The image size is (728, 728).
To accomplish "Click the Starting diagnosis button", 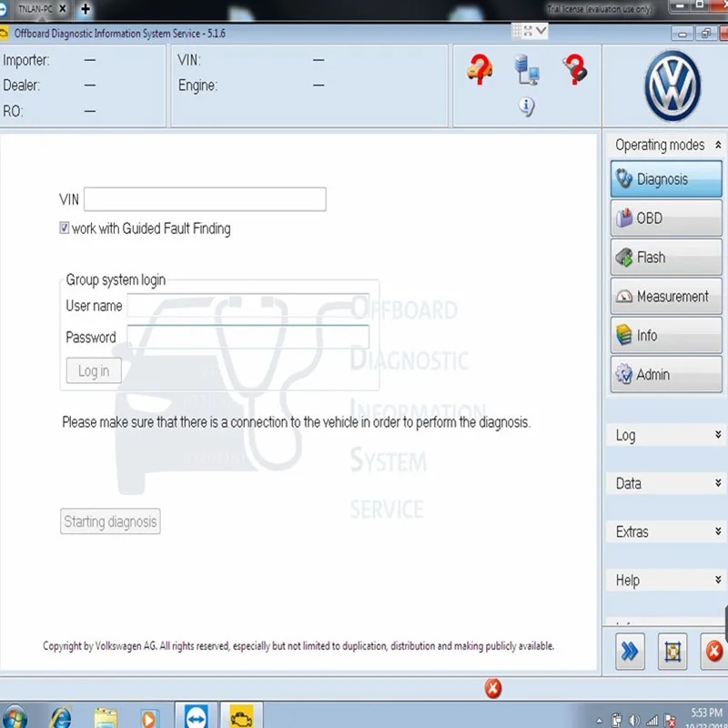I will pos(110,521).
